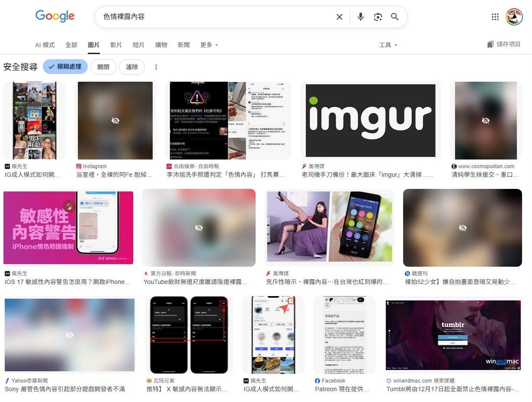Viewport: 532px width, 402px height.
Task: Expand the 工具 tools dropdown
Action: [x=388, y=45]
